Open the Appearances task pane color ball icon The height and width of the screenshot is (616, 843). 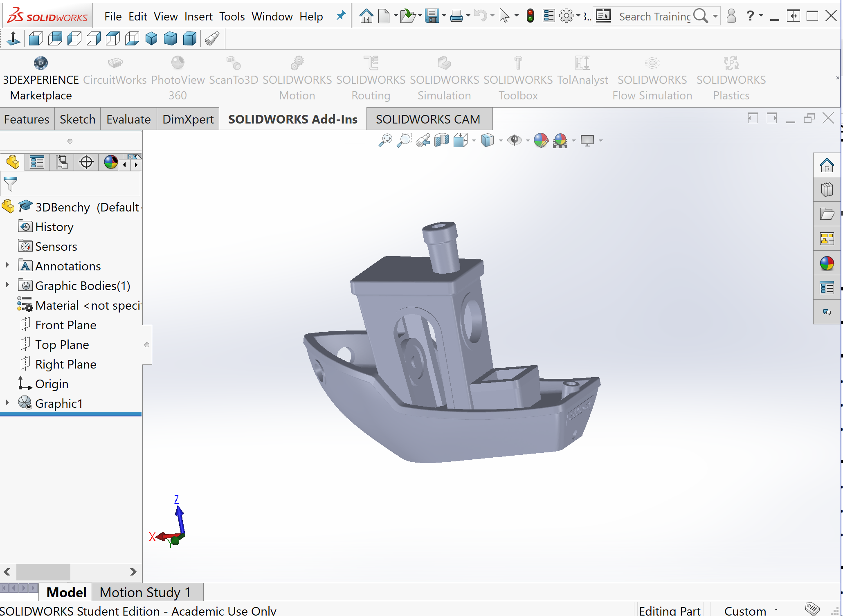(827, 263)
